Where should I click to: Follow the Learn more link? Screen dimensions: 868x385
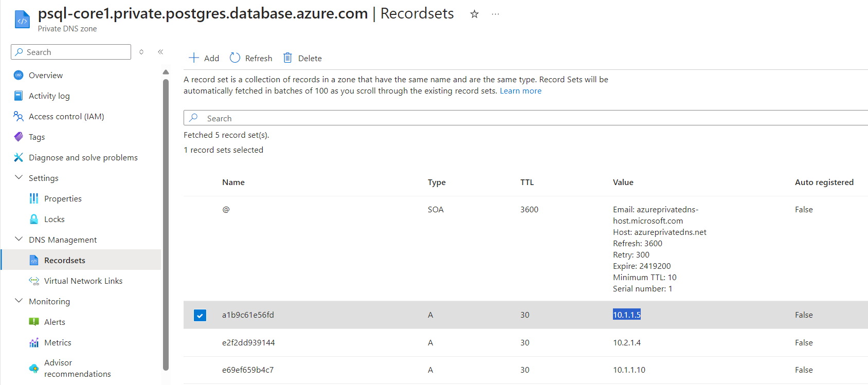(x=520, y=90)
